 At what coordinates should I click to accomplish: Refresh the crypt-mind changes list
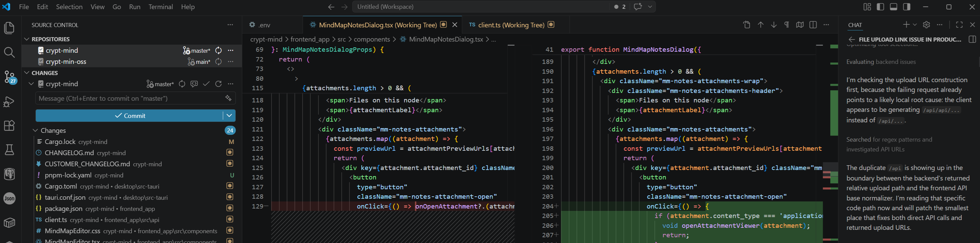click(x=218, y=84)
